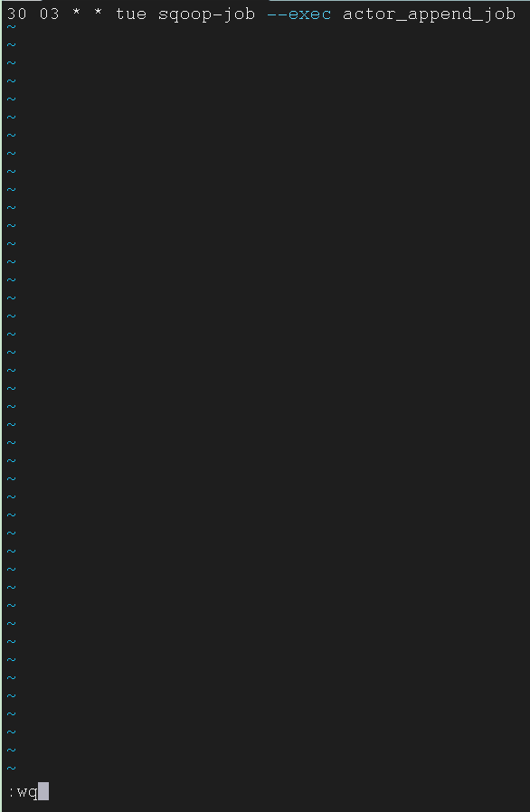Viewport: 530px width, 812px height.
Task: Select the highlighted "exec" option text
Action: point(309,14)
